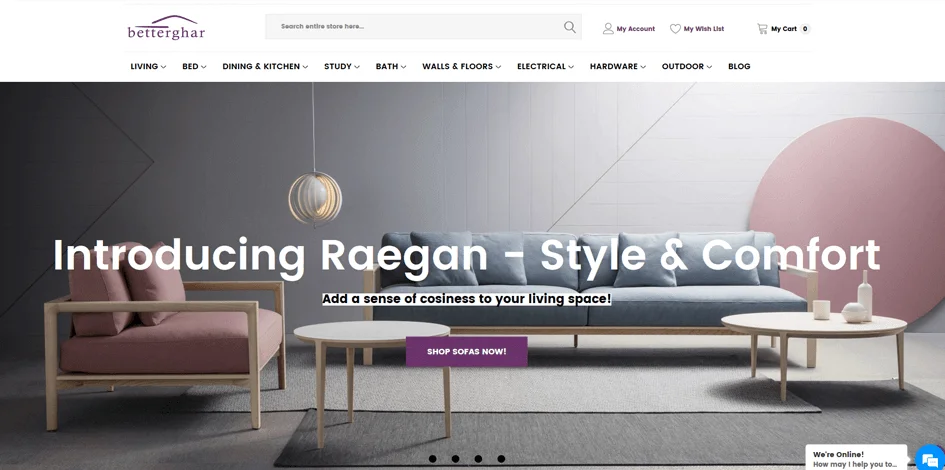
Task: Open the Blog menu item
Action: (739, 66)
